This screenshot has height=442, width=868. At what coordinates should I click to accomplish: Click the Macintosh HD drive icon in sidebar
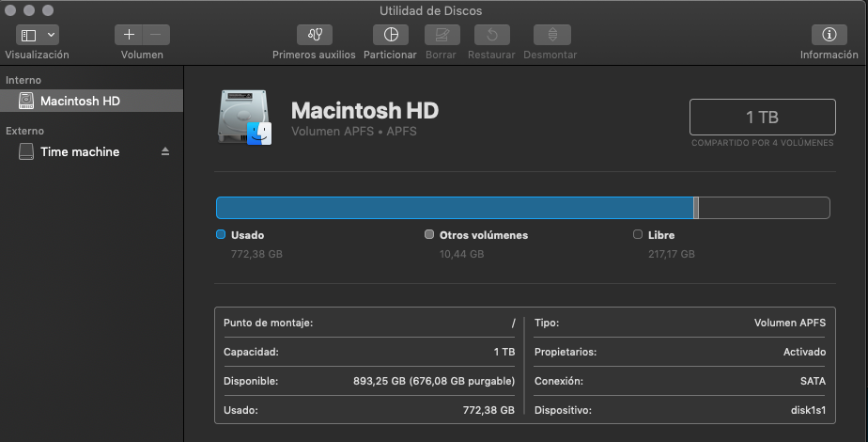pos(26,101)
